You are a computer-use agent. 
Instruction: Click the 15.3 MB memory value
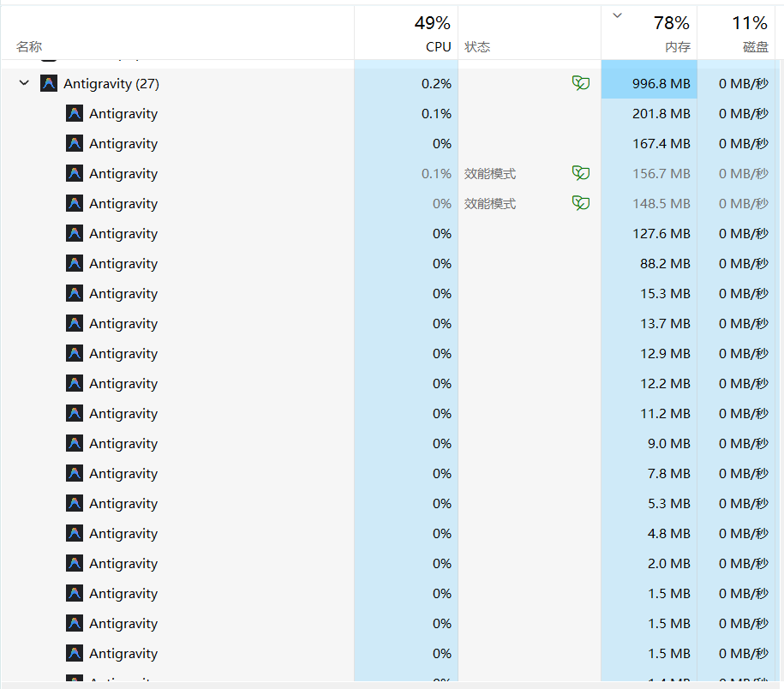[x=665, y=293]
